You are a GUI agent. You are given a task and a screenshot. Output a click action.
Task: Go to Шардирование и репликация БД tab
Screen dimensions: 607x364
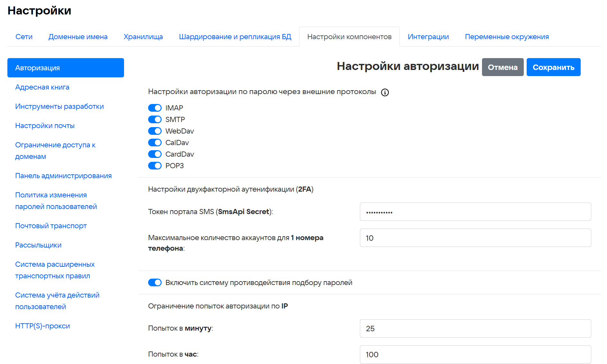[x=235, y=37]
